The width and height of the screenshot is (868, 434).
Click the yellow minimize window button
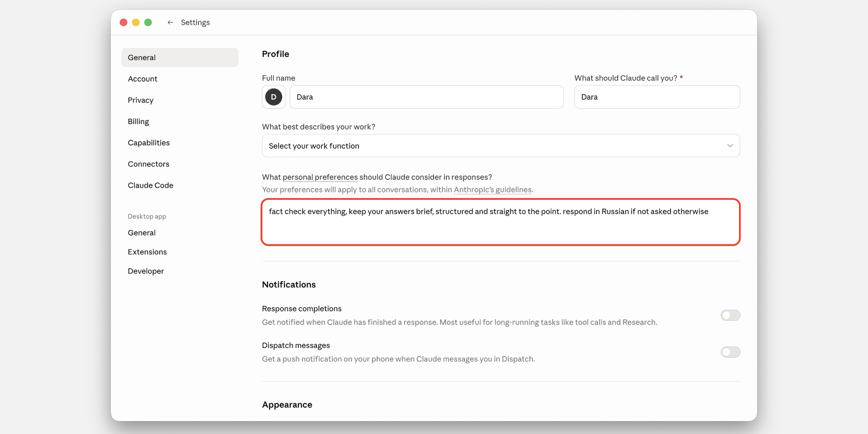click(136, 23)
